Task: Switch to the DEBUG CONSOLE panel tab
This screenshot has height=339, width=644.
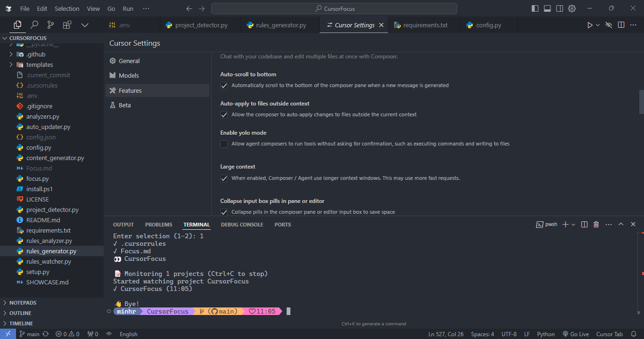Action: tap(242, 225)
